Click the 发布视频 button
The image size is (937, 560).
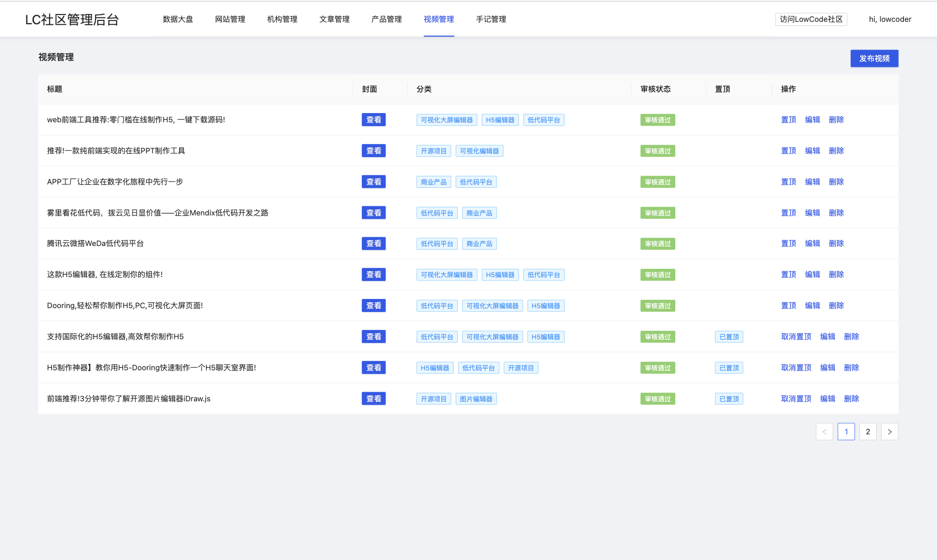point(874,58)
